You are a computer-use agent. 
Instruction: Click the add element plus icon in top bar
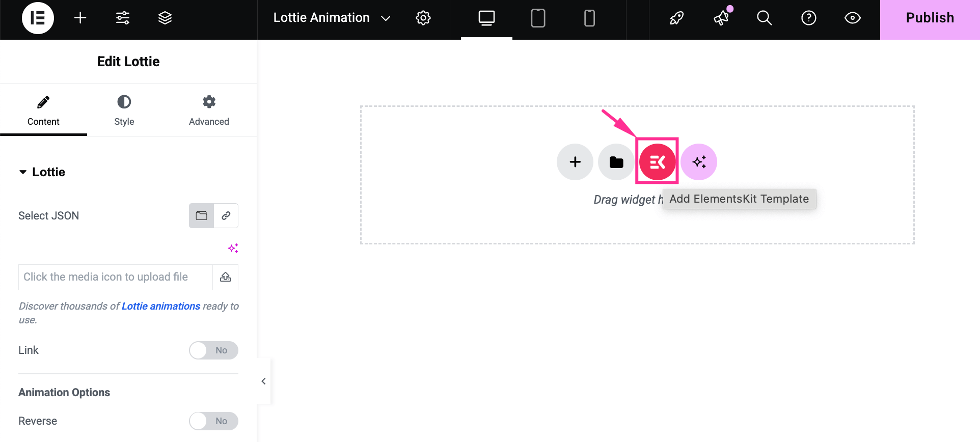(x=80, y=18)
